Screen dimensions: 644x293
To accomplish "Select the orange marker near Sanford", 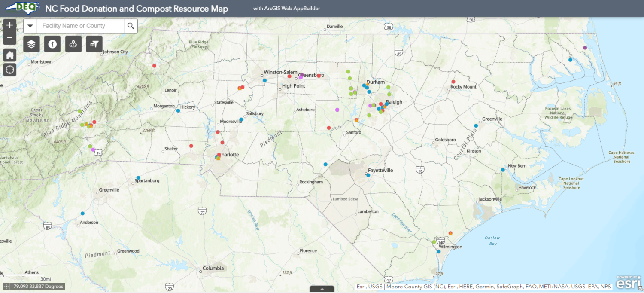I will tap(356, 121).
